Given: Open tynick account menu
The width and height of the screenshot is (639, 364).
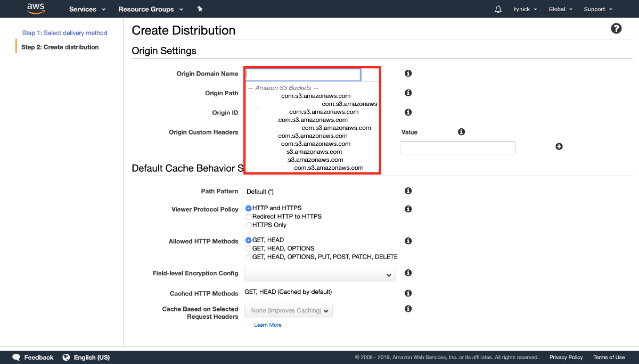Looking at the screenshot, I should click(x=525, y=9).
